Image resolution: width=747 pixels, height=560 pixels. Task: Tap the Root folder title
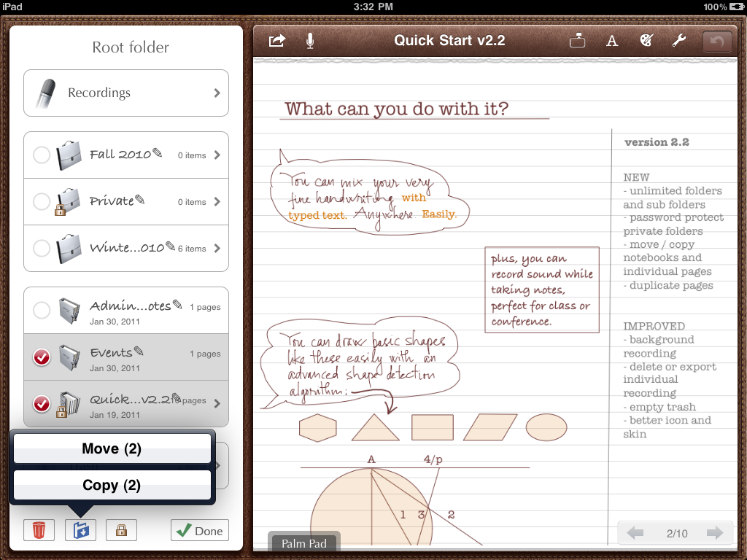(131, 47)
